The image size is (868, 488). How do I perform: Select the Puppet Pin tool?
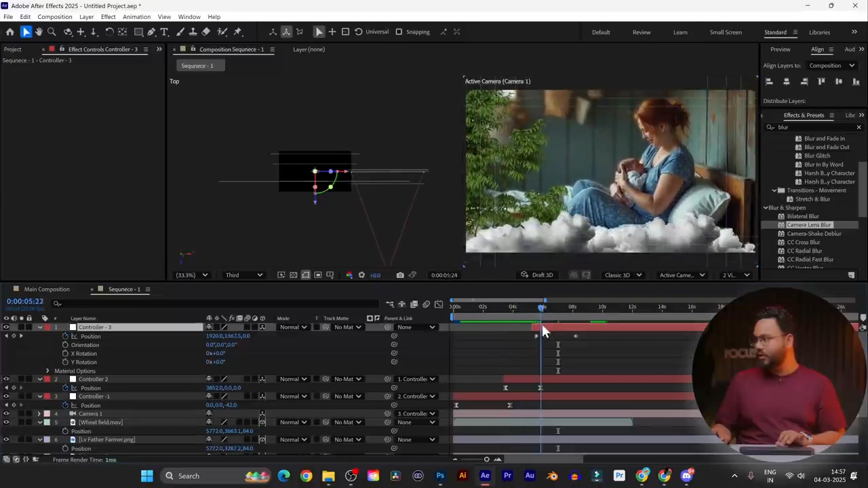tap(238, 32)
